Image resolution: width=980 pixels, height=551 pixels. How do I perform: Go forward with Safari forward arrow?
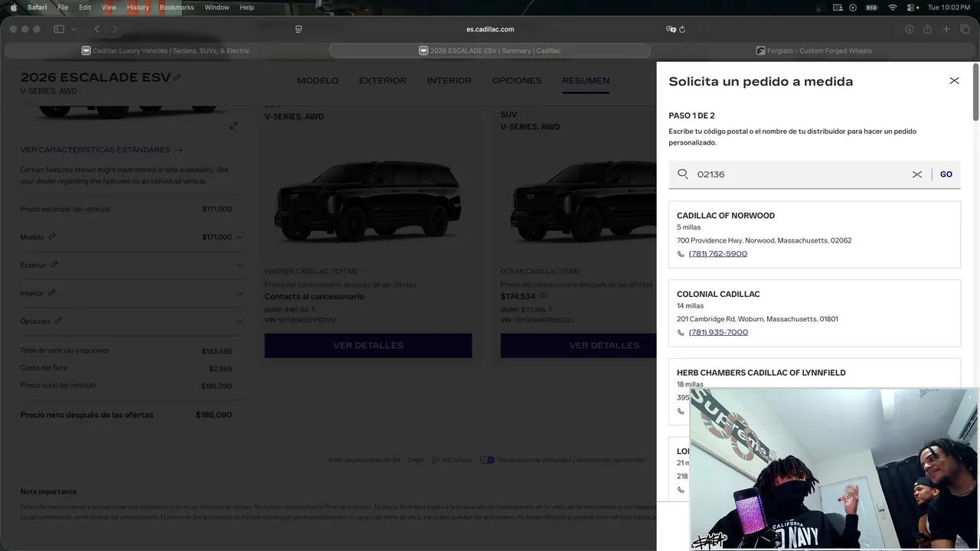[x=115, y=29]
